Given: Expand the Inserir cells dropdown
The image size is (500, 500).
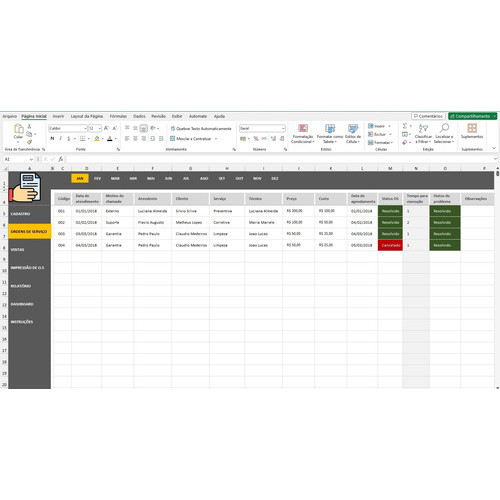Looking at the screenshot, I should (389, 126).
